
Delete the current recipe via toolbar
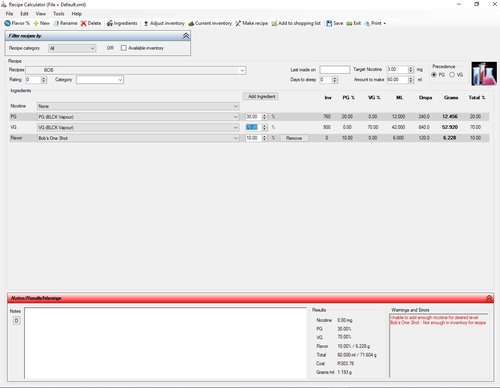point(91,23)
